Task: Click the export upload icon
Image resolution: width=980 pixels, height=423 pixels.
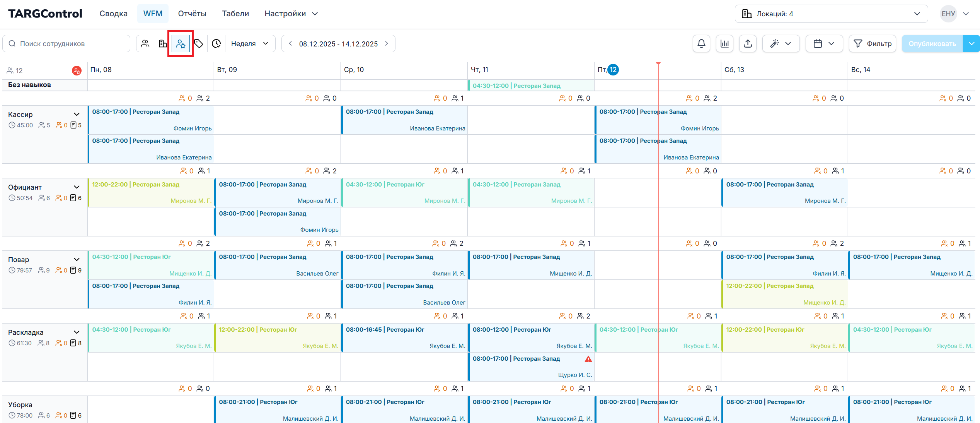Action: (x=748, y=44)
